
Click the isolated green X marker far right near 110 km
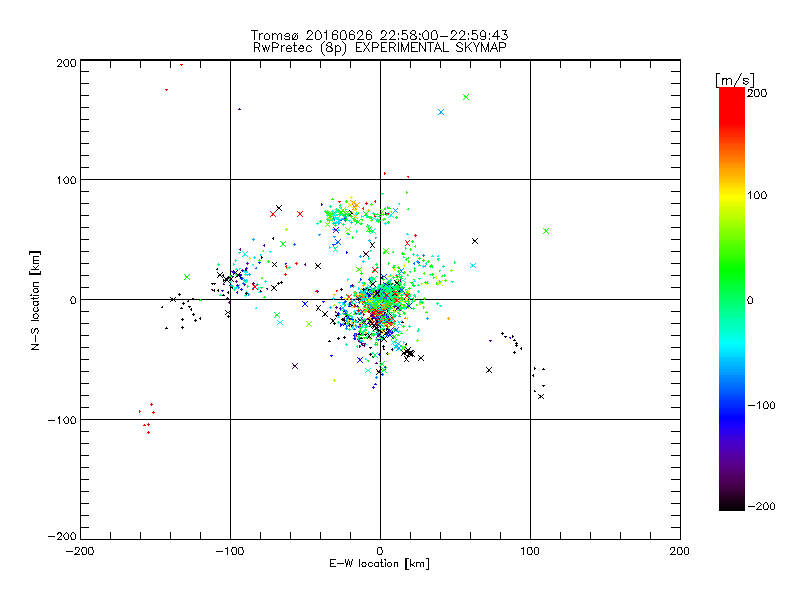[546, 231]
